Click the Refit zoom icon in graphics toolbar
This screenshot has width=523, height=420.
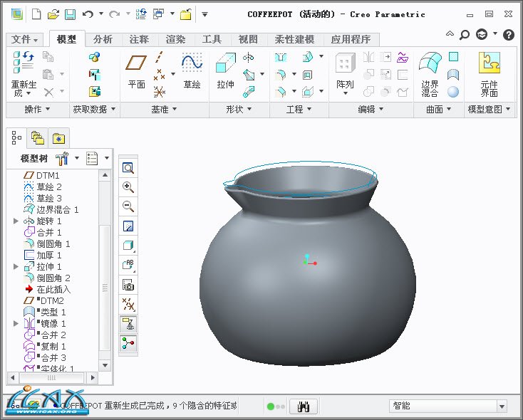(128, 168)
